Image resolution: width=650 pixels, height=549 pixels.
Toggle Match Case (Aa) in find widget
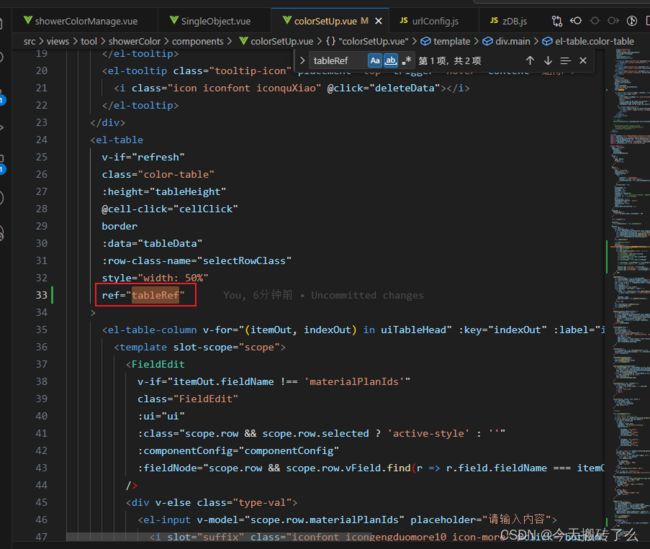click(375, 61)
